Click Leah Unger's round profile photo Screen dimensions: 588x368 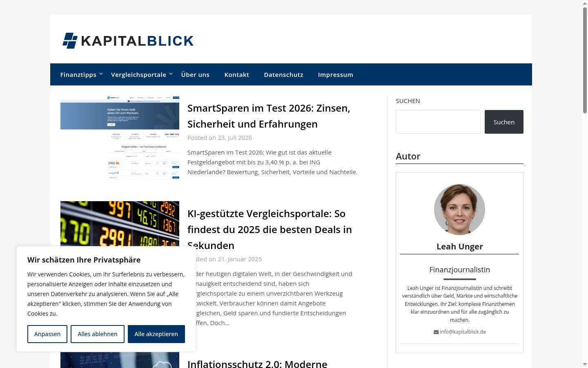459,209
